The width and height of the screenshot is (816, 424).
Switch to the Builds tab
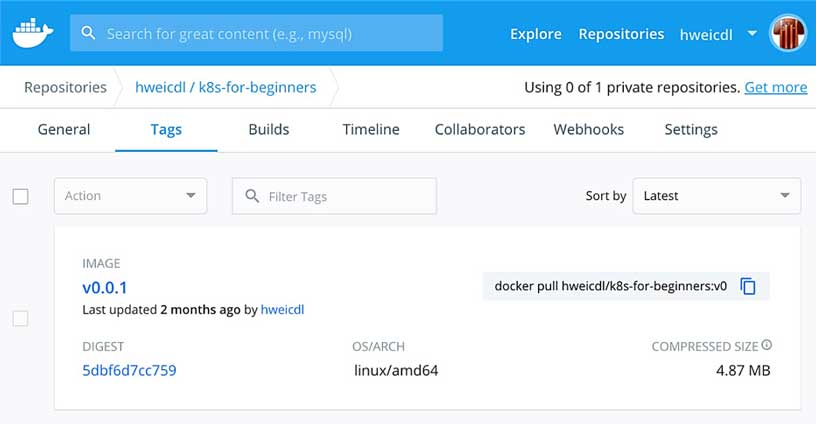269,130
